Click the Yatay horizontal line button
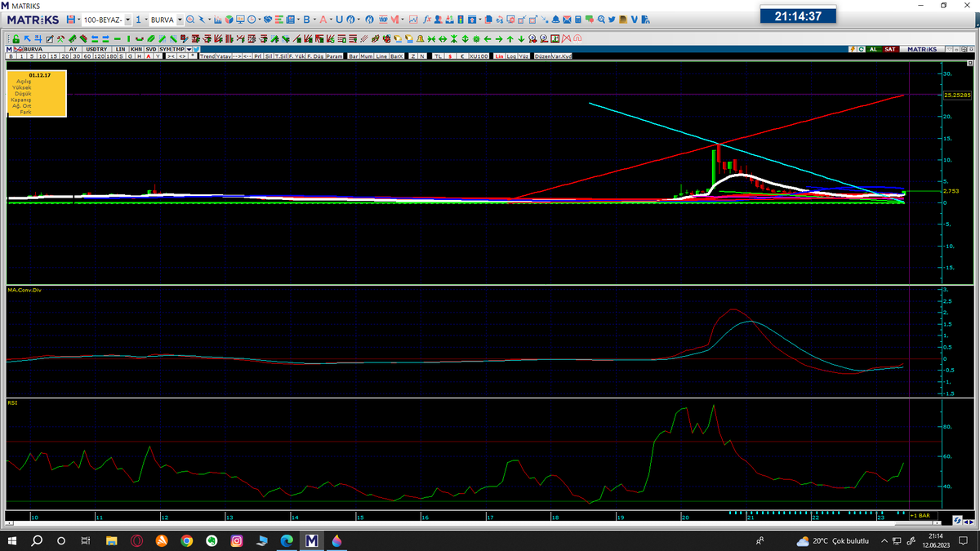The image size is (980, 551). 224,56
